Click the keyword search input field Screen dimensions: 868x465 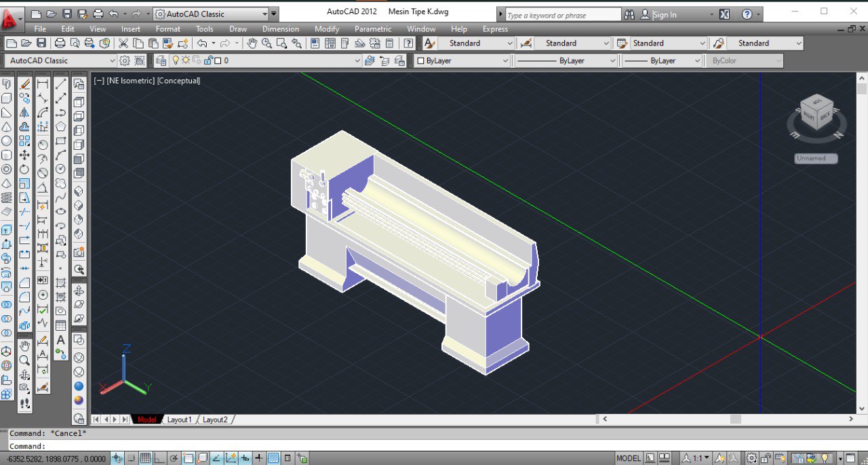point(562,15)
